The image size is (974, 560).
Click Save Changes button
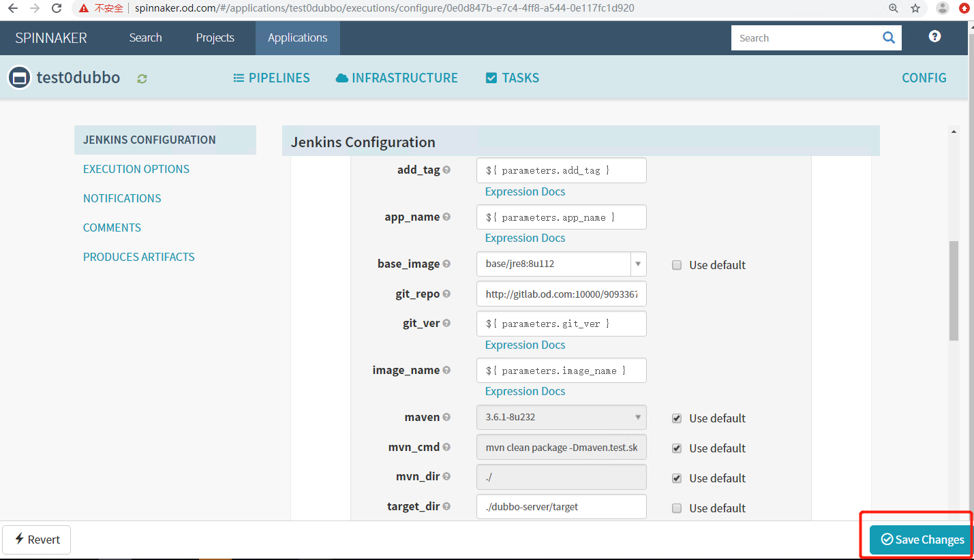pos(922,540)
